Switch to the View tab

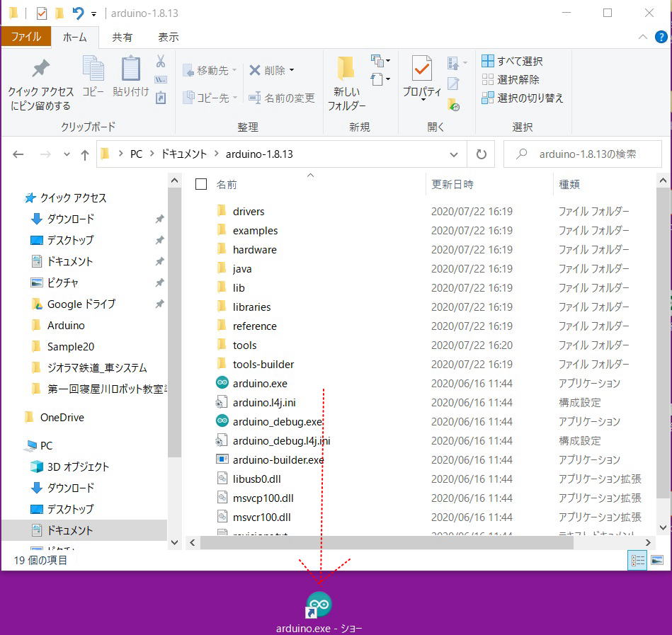tap(168, 38)
